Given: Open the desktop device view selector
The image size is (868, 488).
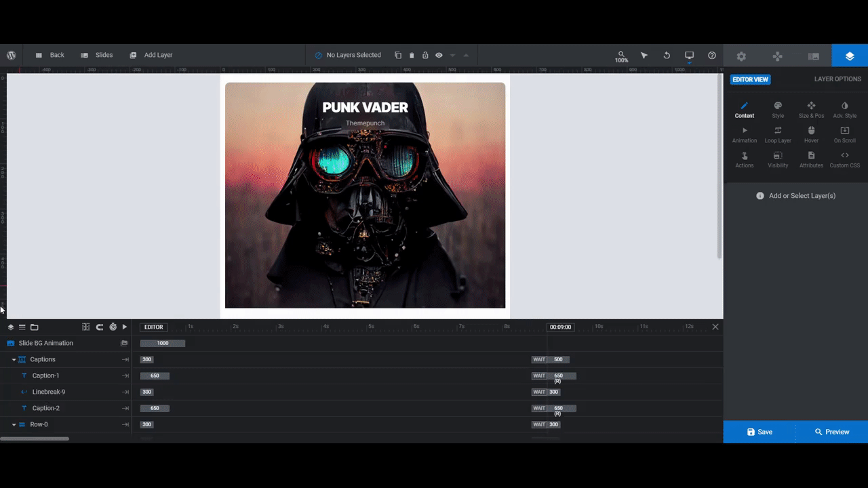Looking at the screenshot, I should tap(689, 56).
